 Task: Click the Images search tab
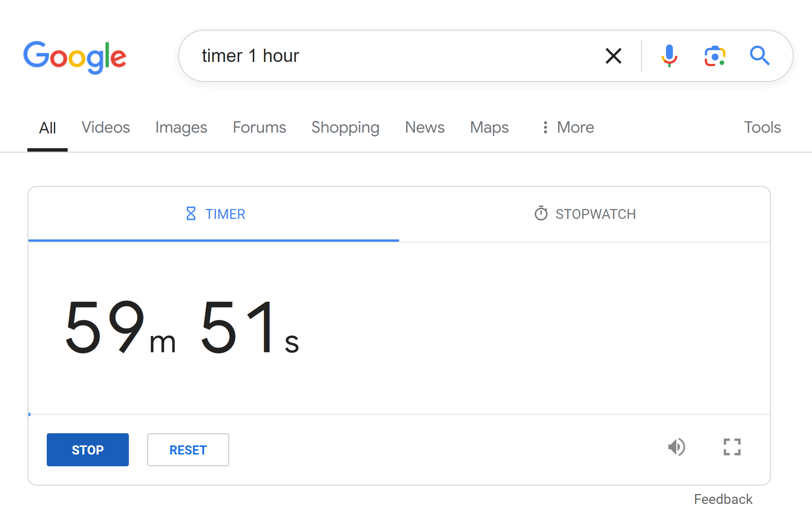tap(181, 127)
